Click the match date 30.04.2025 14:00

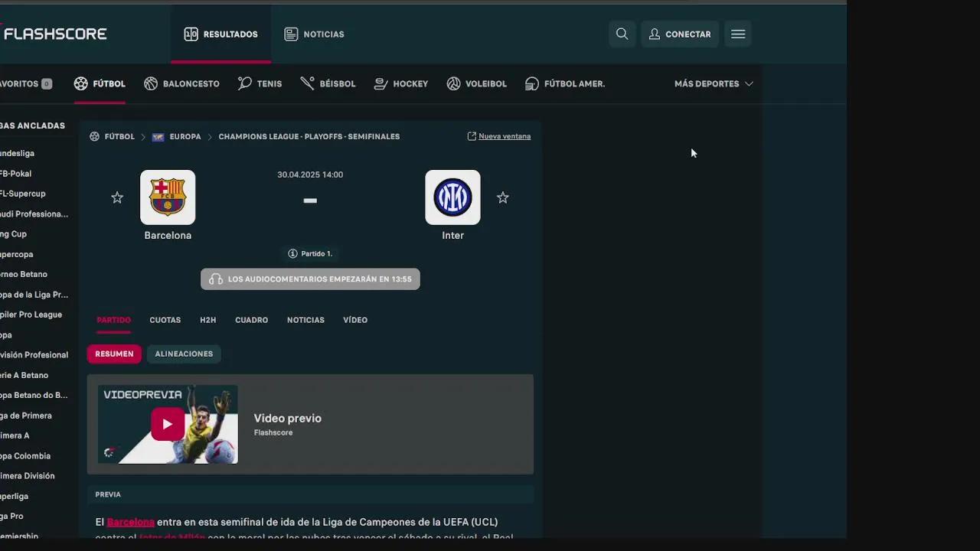pyautogui.click(x=310, y=174)
